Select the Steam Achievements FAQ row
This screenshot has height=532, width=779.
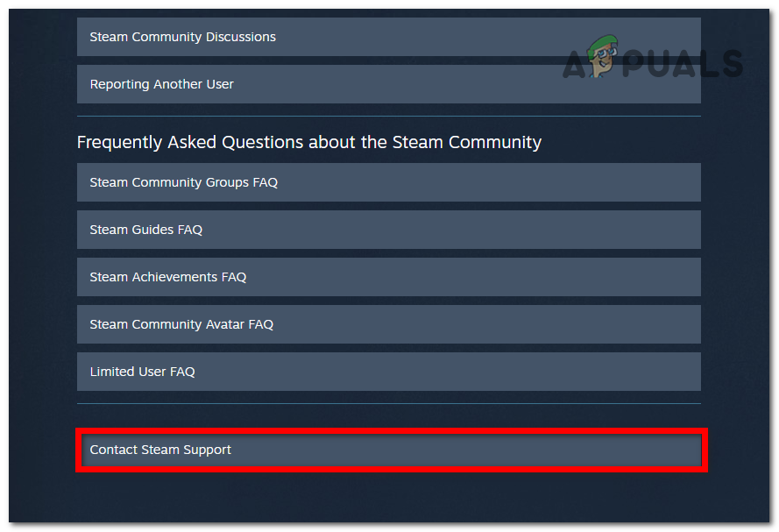pos(389,277)
